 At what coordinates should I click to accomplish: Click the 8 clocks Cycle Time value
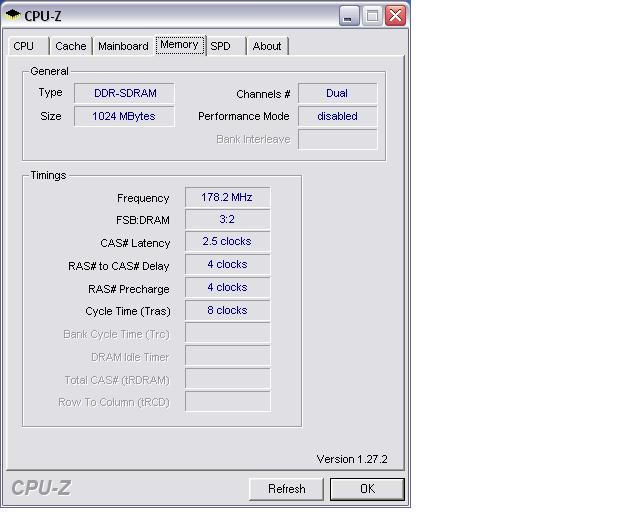227,310
